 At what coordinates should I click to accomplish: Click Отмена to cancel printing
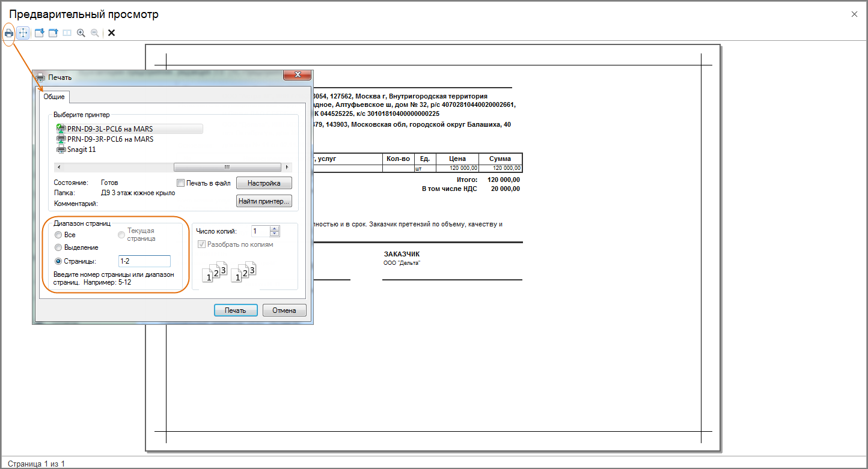(284, 310)
